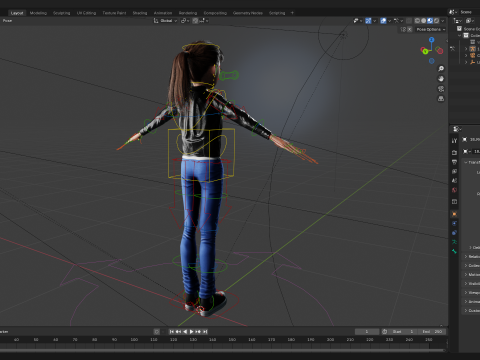Select material preview viewport shading
This screenshot has width=480, height=360.
click(x=430, y=21)
